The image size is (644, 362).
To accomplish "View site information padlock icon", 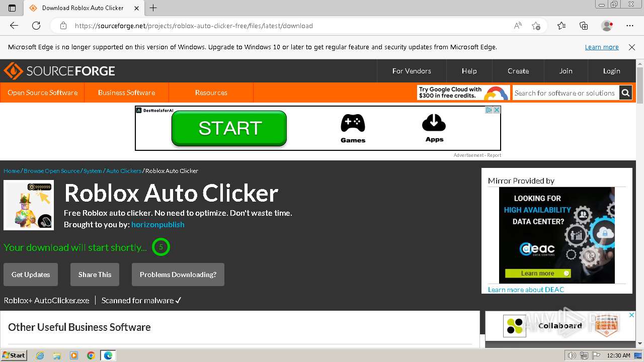I will [x=63, y=26].
